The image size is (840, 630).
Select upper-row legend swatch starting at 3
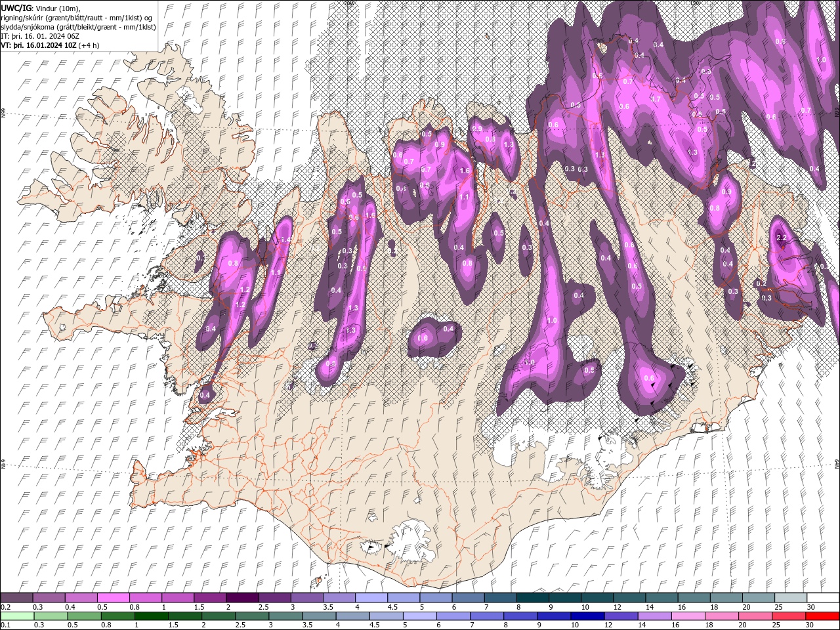click(306, 598)
